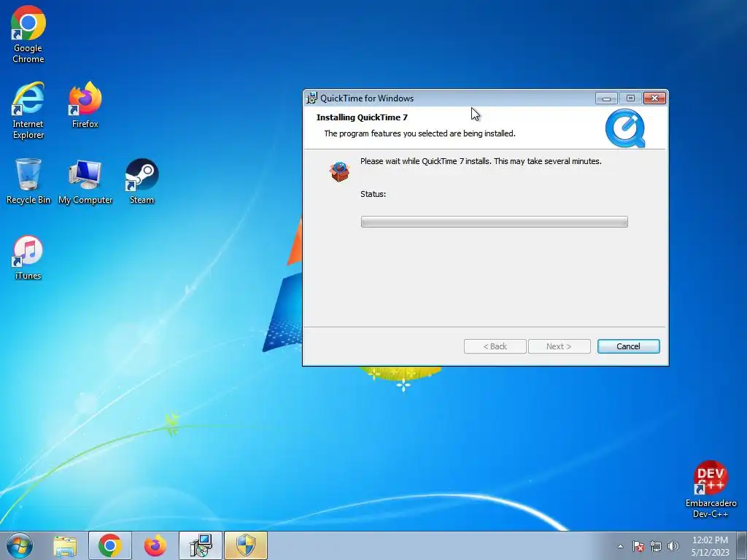Viewport: 747px width, 560px height.
Task: Click the installation progress bar
Action: click(x=494, y=222)
